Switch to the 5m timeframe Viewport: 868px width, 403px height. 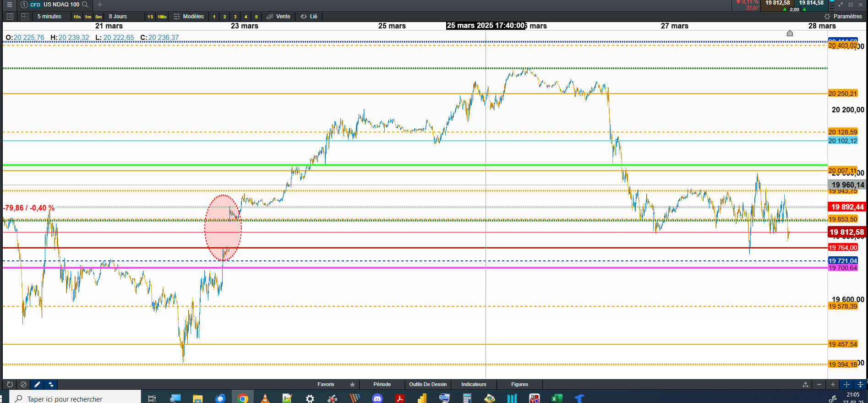click(x=98, y=17)
